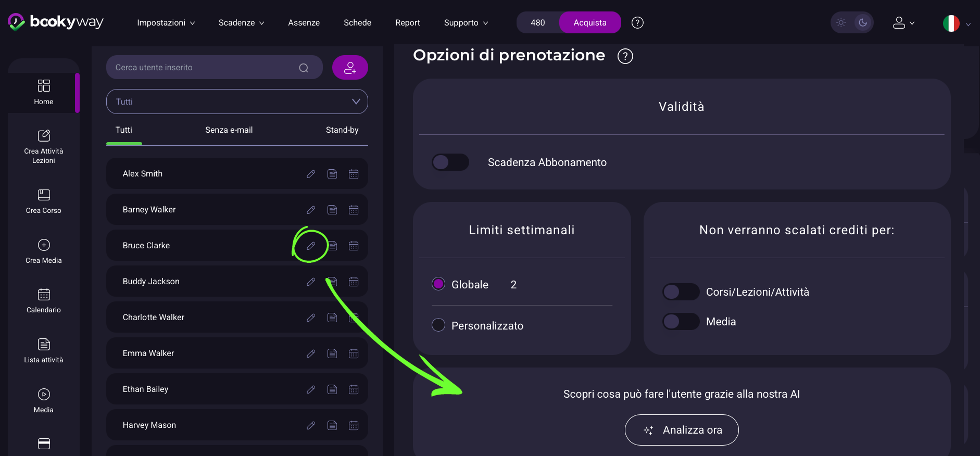
Task: Toggle the Corsi/Lezioni/Attività switch
Action: [681, 292]
